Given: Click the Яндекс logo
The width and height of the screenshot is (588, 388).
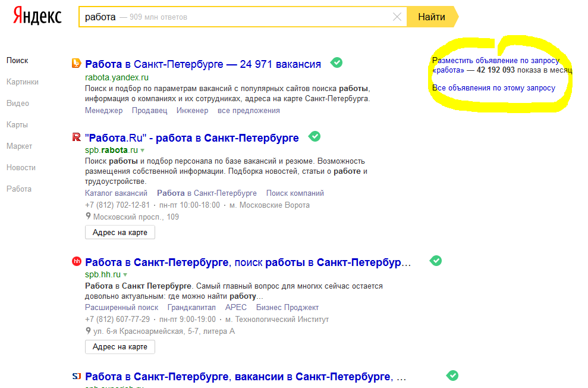Looking at the screenshot, I should point(37,15).
